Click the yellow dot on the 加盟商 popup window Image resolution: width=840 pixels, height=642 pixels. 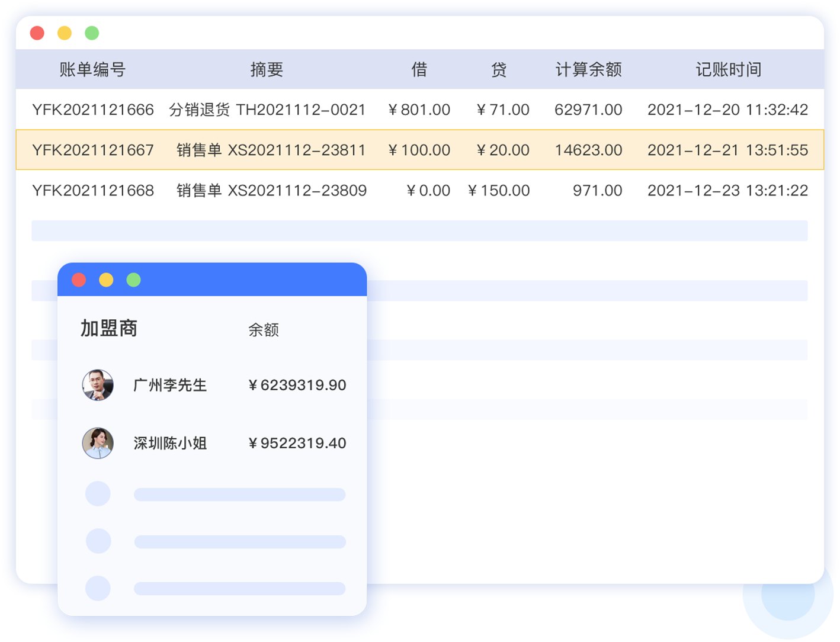(106, 280)
